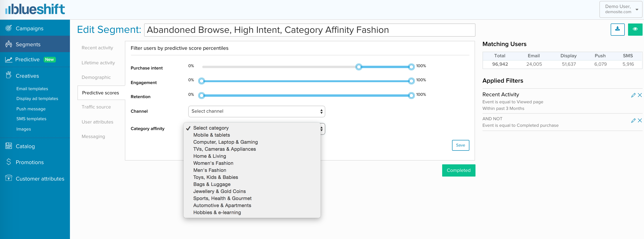Click the segment name input field
The height and width of the screenshot is (239, 644).
(x=309, y=30)
